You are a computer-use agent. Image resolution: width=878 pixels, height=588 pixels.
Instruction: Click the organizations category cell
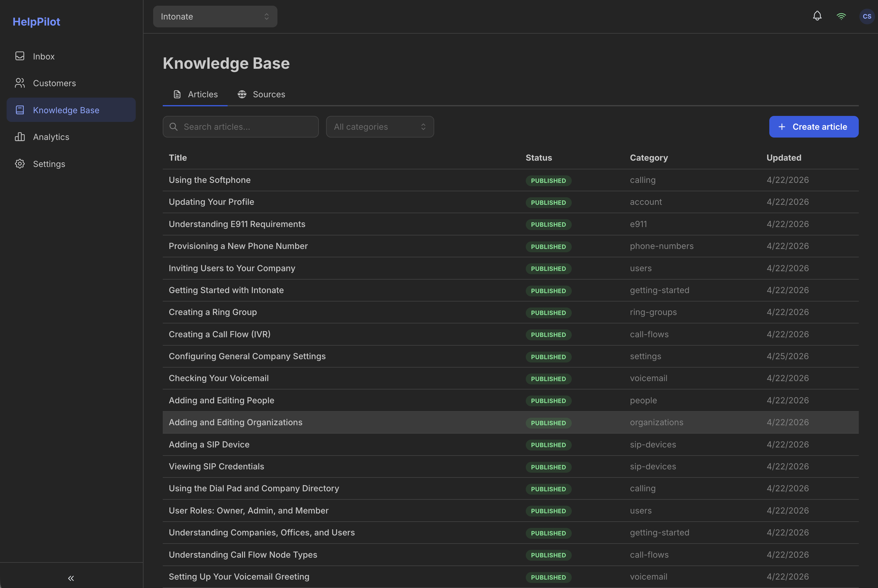656,422
